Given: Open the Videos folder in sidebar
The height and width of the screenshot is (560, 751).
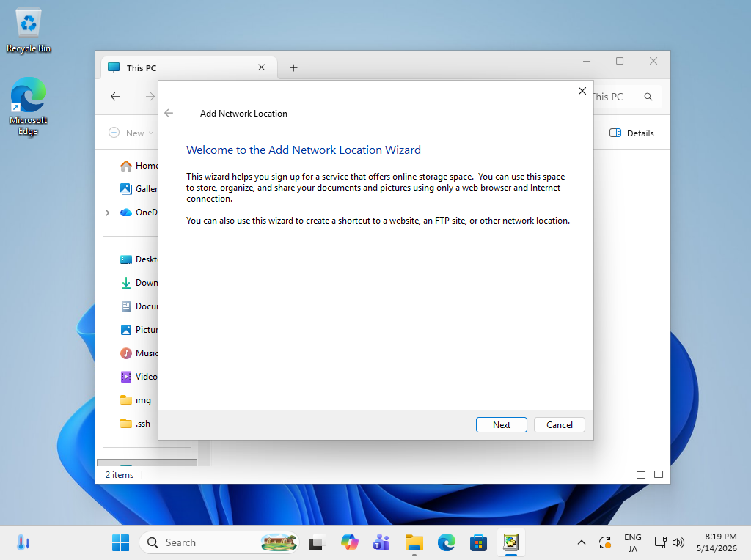Looking at the screenshot, I should (139, 377).
